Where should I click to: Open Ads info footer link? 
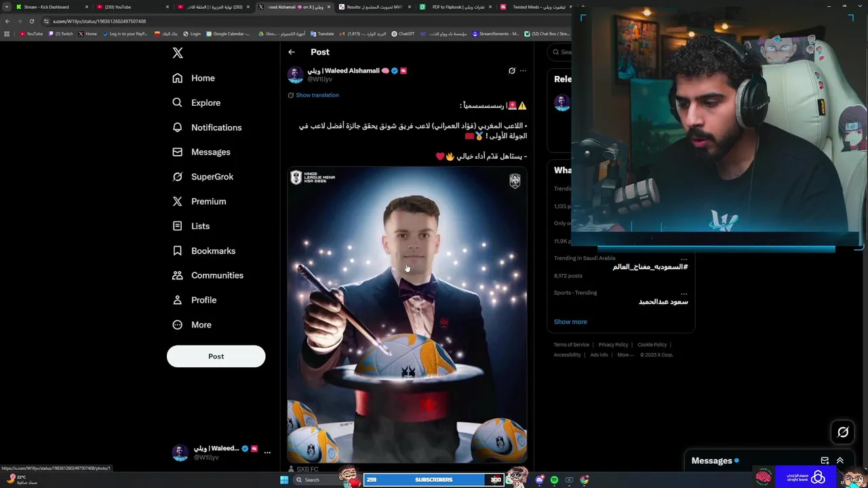[x=599, y=355]
